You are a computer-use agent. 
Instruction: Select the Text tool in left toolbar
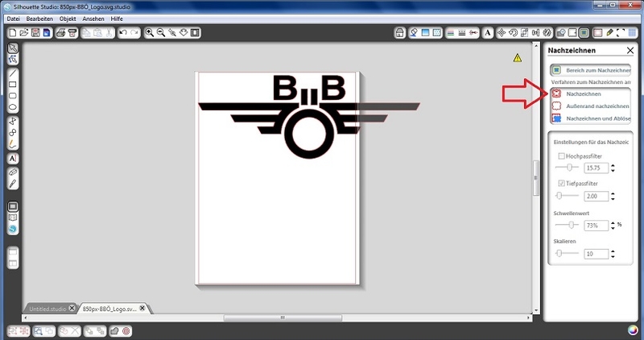[x=13, y=159]
